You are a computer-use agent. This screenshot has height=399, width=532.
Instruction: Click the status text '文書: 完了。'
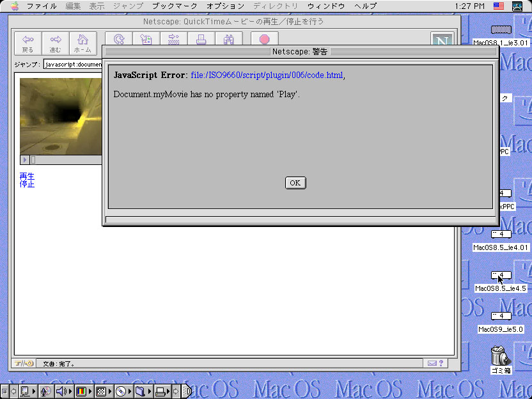pos(59,364)
